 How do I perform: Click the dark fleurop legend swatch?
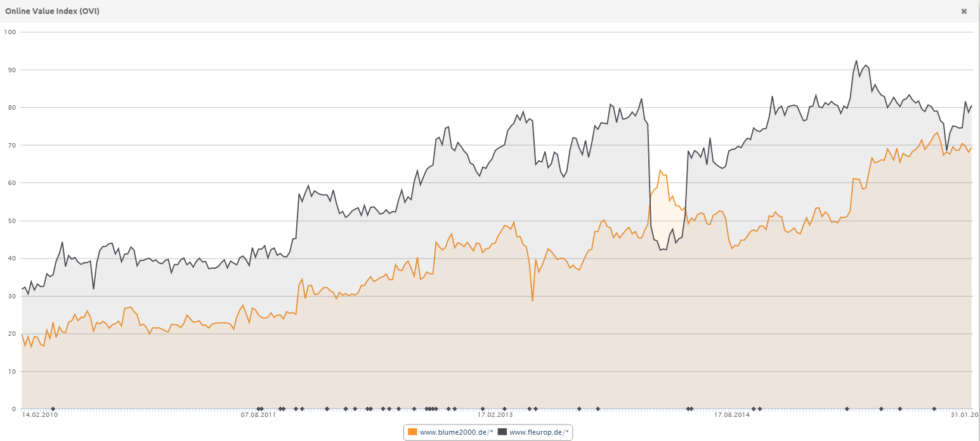click(x=502, y=432)
